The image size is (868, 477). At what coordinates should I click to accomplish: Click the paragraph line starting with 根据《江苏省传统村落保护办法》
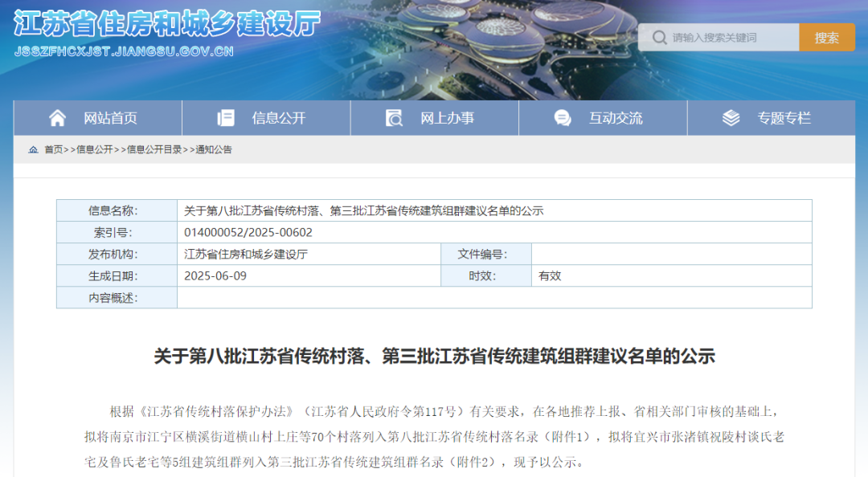click(x=444, y=412)
